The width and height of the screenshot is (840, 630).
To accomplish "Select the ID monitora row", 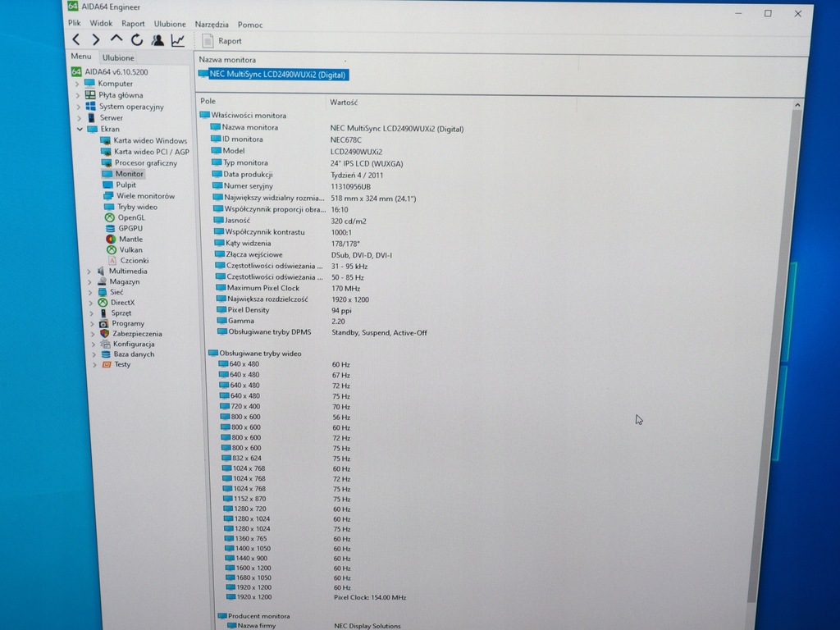I will 286,139.
